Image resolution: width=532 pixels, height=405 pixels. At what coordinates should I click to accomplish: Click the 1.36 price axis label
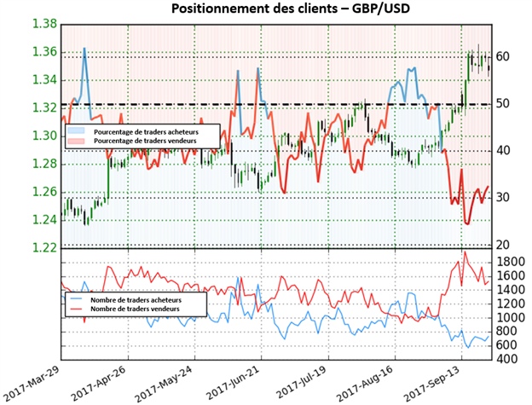point(44,52)
